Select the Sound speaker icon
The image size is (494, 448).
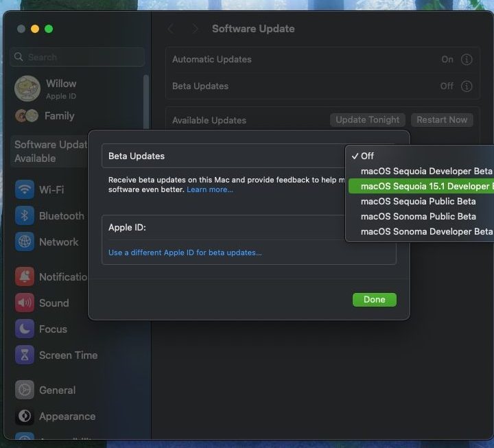point(24,303)
